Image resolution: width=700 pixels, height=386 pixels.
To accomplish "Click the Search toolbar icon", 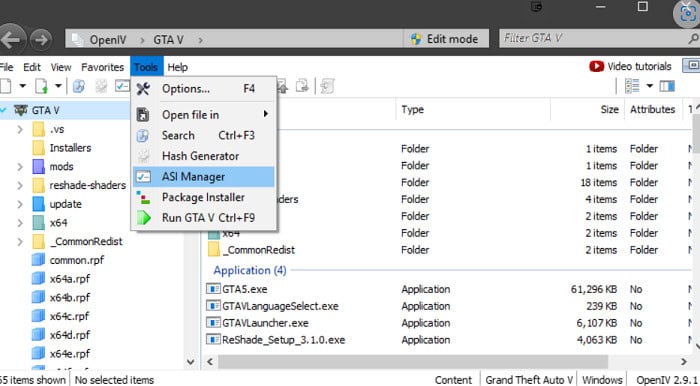I will coord(79,86).
